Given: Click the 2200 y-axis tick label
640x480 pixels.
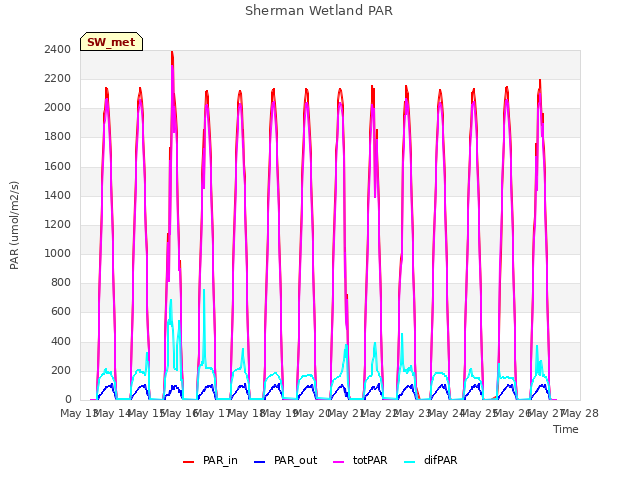Looking at the screenshot, I should click(x=58, y=78).
